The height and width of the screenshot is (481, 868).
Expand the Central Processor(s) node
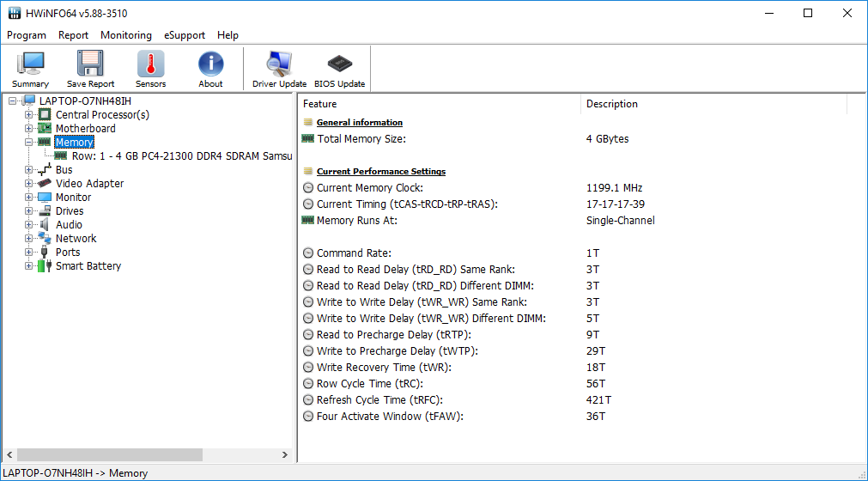coord(28,114)
